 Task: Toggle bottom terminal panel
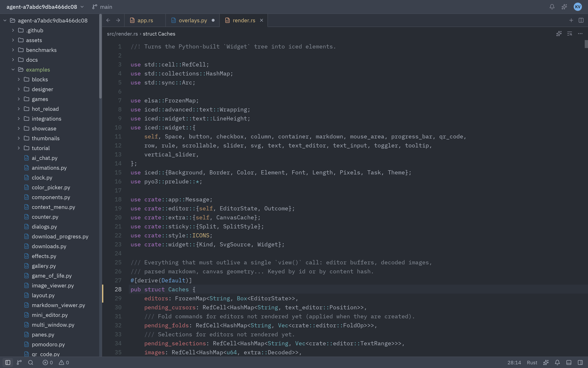(x=569, y=362)
